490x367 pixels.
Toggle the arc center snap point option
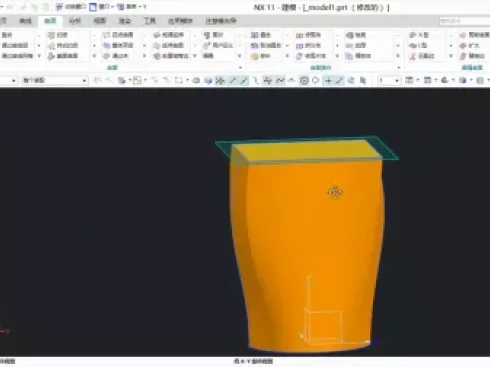[x=304, y=80]
